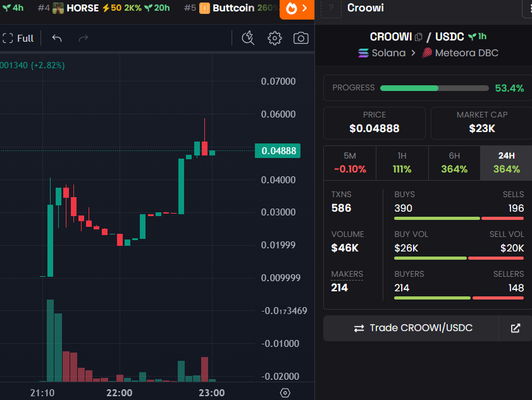Screen dimensions: 532x400
Task: Click the 22:00 time axis label
Action: (120, 393)
